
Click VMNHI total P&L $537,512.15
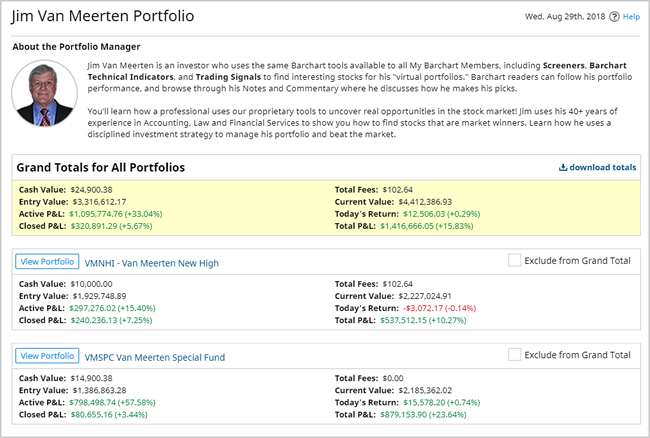423,320
